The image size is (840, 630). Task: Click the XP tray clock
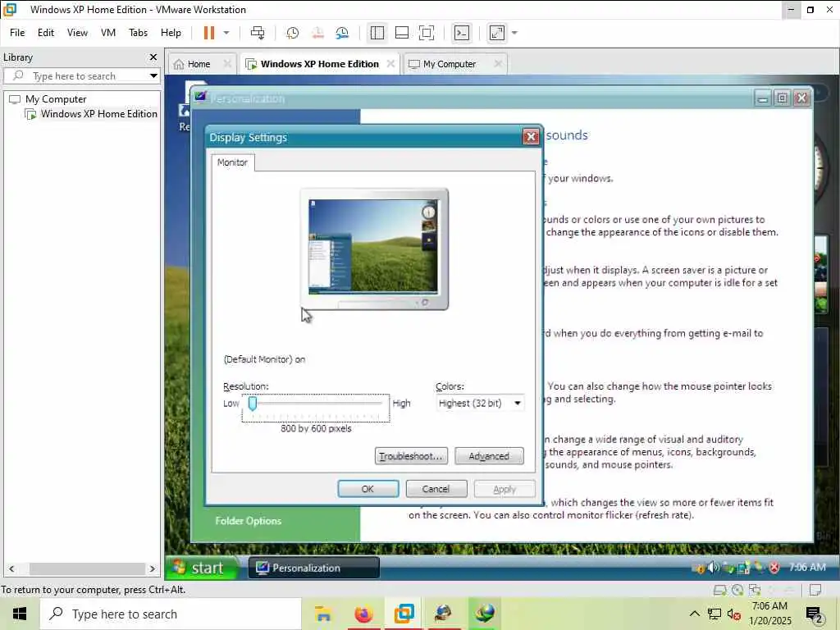tap(807, 568)
